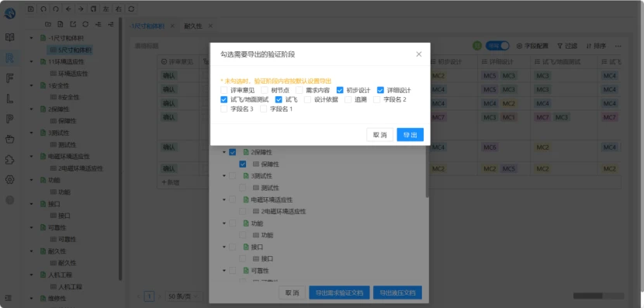
Task: Open the three-dots more menu above table
Action: [x=618, y=46]
